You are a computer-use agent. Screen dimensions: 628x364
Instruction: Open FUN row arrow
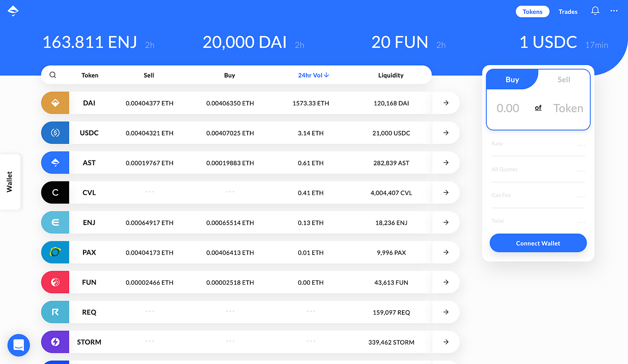[446, 282]
